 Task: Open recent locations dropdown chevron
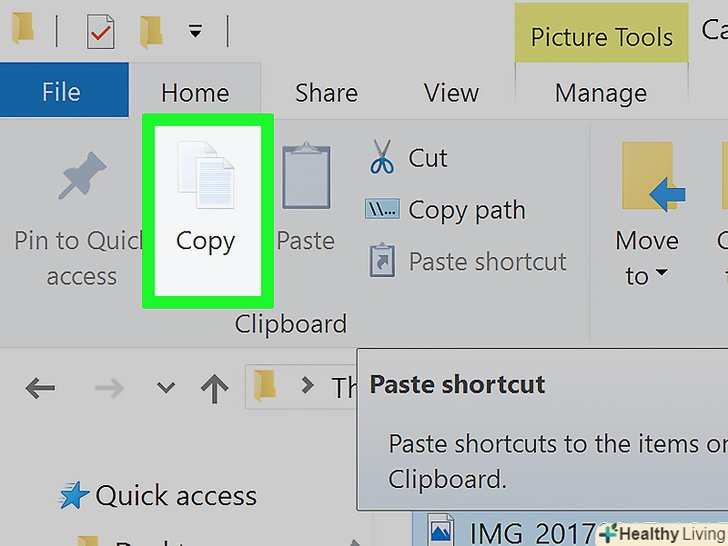166,388
